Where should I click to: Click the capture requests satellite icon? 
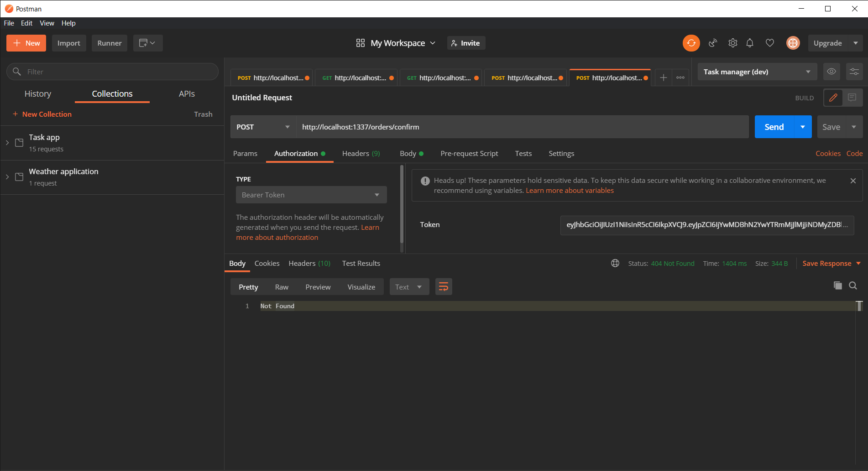(x=713, y=43)
